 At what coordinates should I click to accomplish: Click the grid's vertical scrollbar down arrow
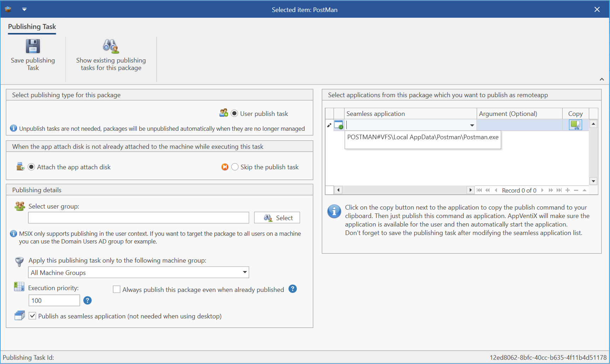[x=593, y=181]
